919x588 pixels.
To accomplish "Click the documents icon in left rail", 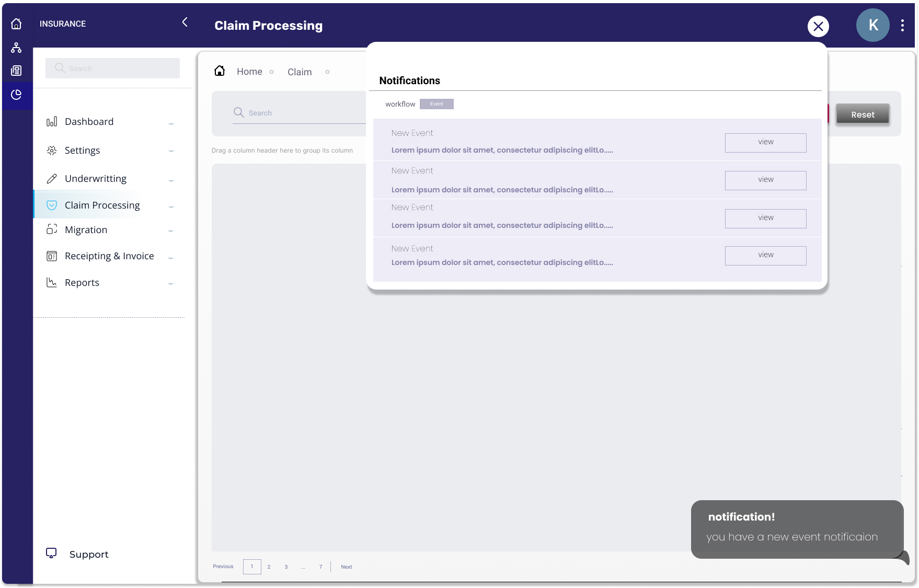I will 16,71.
